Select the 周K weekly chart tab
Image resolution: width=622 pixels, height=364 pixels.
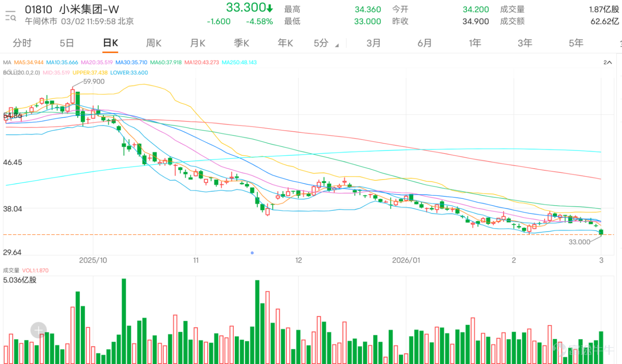(x=154, y=43)
